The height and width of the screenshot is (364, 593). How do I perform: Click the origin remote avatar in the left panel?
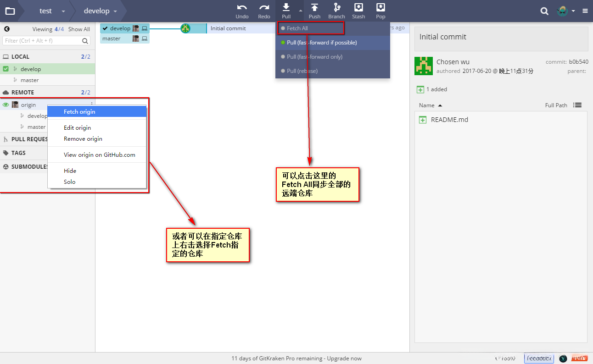click(x=15, y=105)
